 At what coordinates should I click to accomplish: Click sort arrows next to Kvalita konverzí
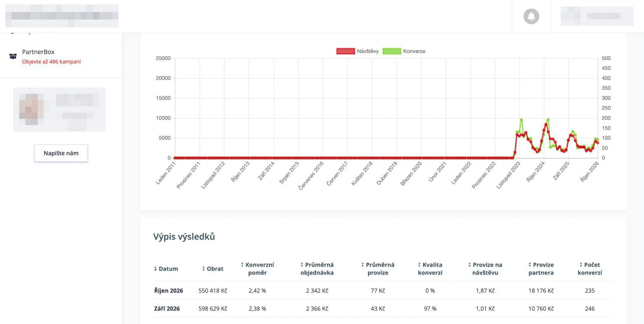click(420, 265)
